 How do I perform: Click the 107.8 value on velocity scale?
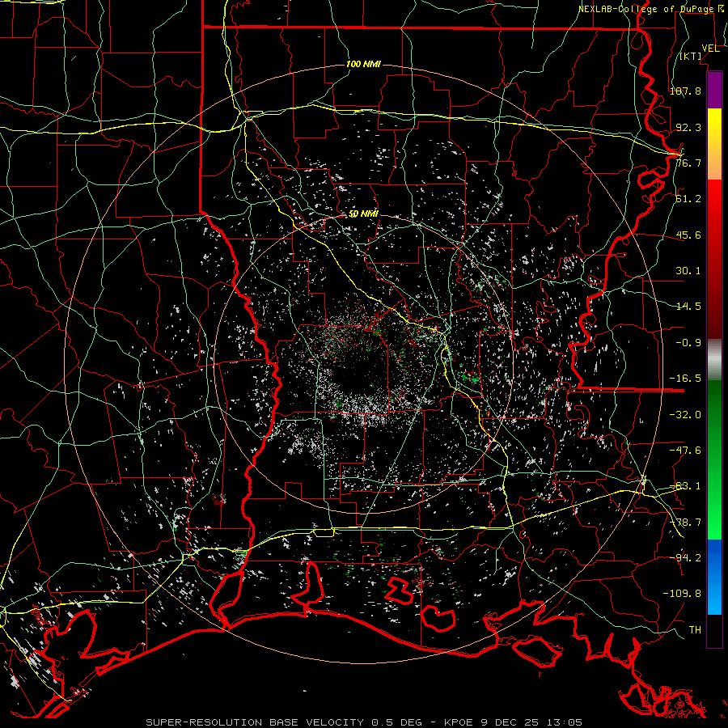[685, 91]
